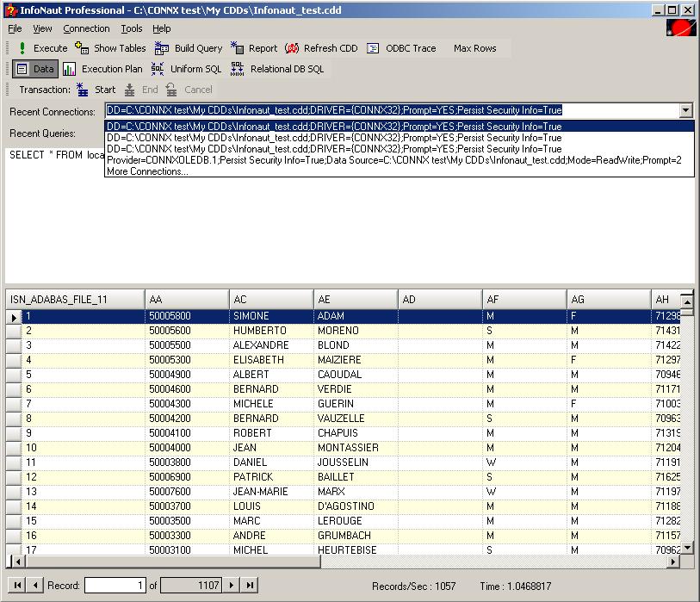Click the AE column header

(356, 299)
